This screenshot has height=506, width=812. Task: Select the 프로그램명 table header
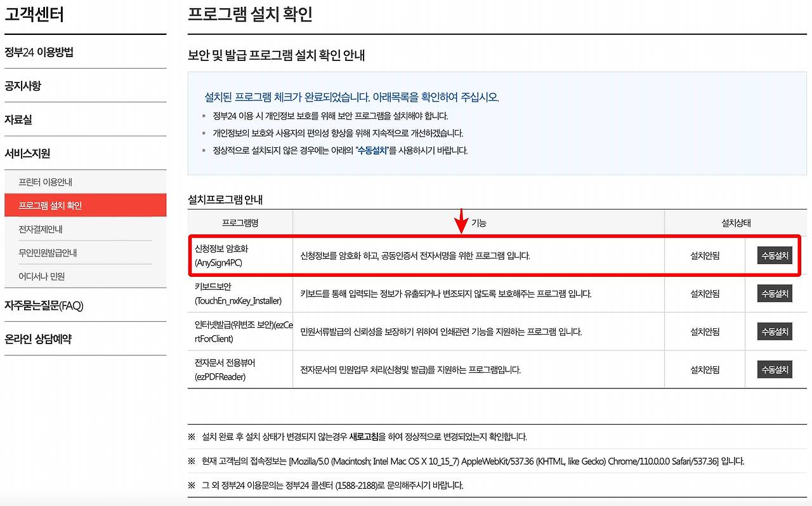coord(240,223)
